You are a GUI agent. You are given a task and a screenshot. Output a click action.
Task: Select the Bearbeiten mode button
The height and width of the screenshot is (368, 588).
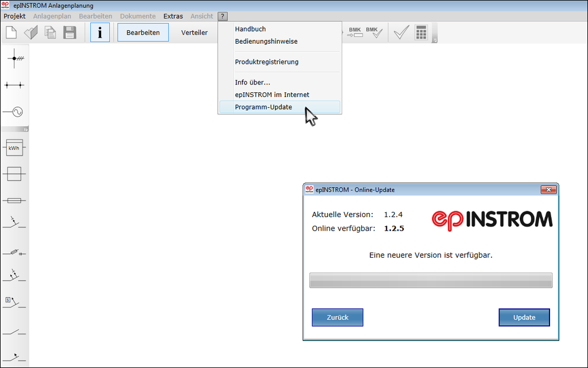143,33
